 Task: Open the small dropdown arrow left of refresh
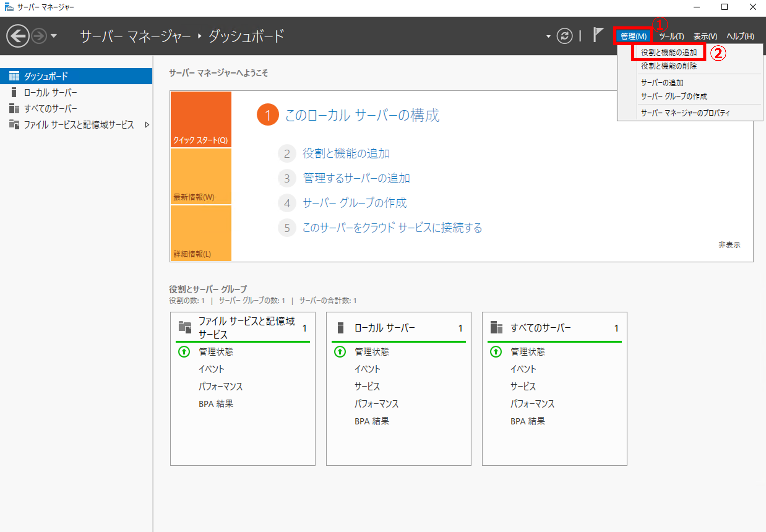[548, 36]
